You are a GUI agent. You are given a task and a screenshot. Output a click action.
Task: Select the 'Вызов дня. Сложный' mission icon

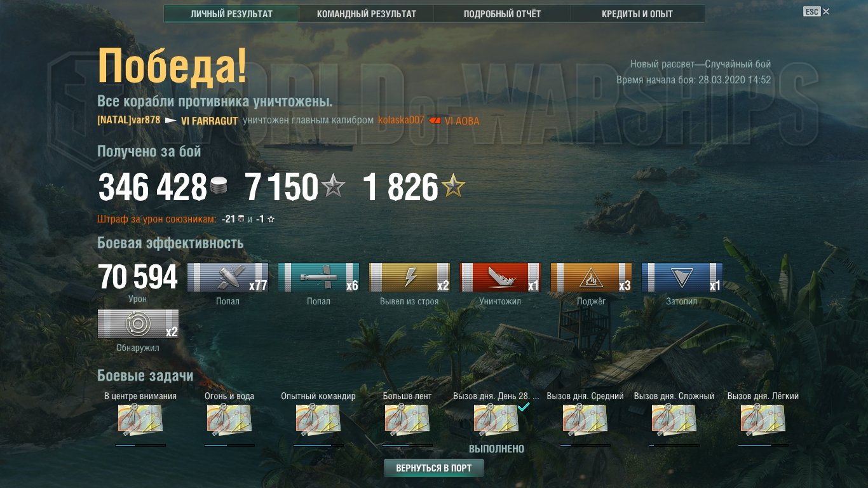(674, 419)
